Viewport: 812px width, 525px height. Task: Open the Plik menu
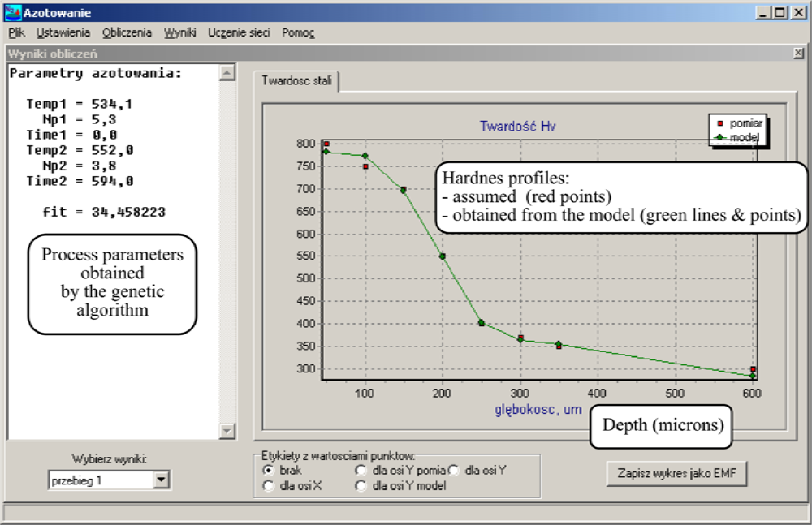point(17,33)
